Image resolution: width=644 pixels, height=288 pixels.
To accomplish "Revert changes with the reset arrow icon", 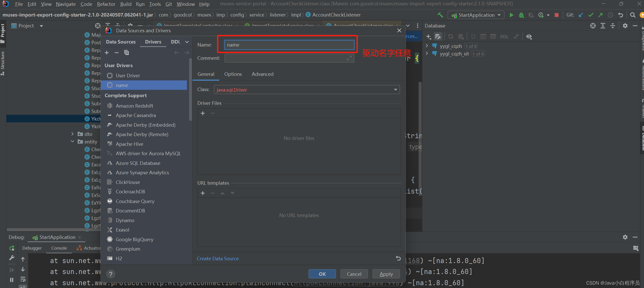I will pos(398,258).
